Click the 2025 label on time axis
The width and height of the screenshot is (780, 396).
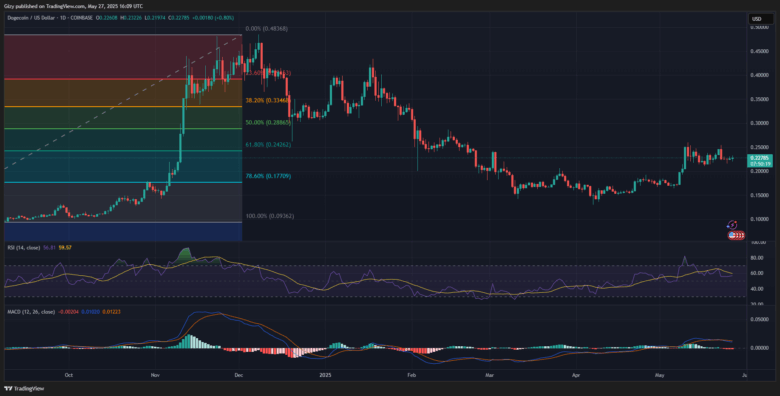pyautogui.click(x=326, y=374)
